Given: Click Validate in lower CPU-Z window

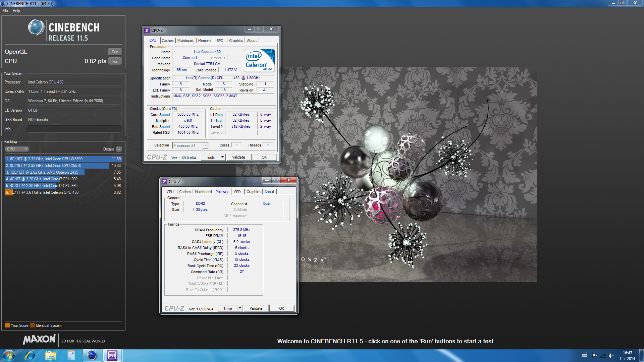Looking at the screenshot, I should coord(256,309).
